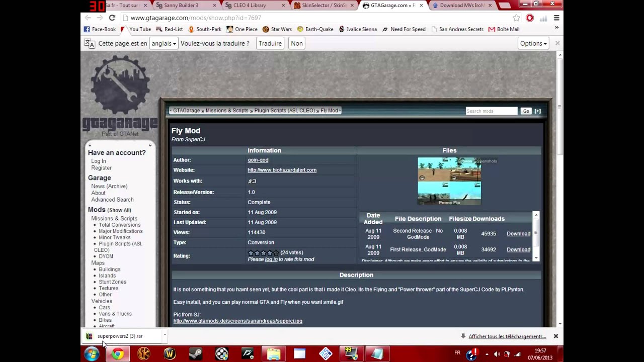The image size is (644, 362).
Task: Open Plugin Scripts (ASI, CLEO) sidebar category
Action: coord(118,247)
